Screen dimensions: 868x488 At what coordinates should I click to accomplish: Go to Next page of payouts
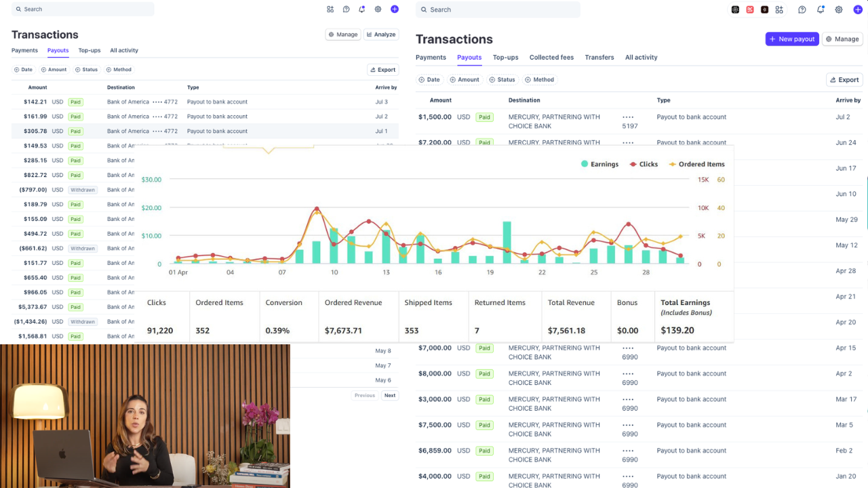pyautogui.click(x=390, y=395)
